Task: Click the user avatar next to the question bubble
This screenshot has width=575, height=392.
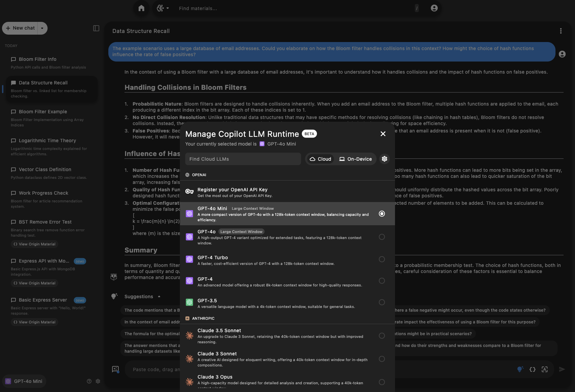Action: pyautogui.click(x=562, y=54)
